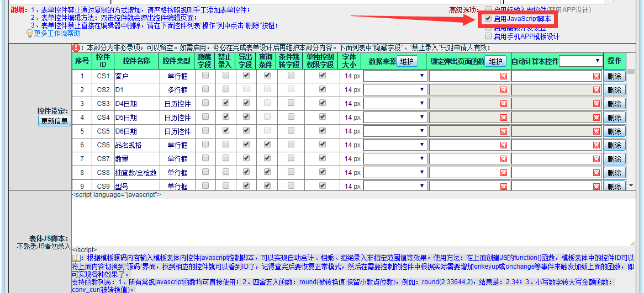Click the lightbulb icon beside 更多工作流帮助

click(x=30, y=34)
